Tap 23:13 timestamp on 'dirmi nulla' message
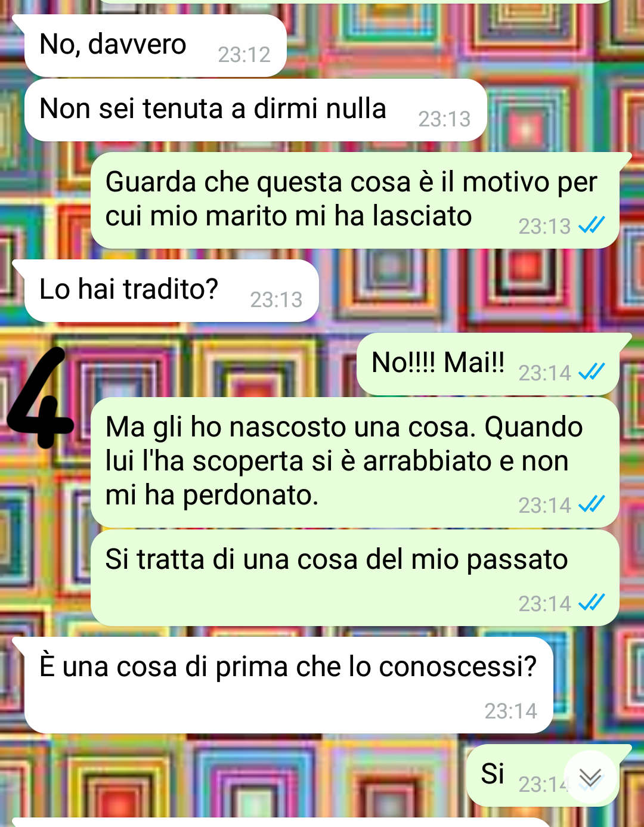Viewport: 644px width, 827px height. coord(444,119)
